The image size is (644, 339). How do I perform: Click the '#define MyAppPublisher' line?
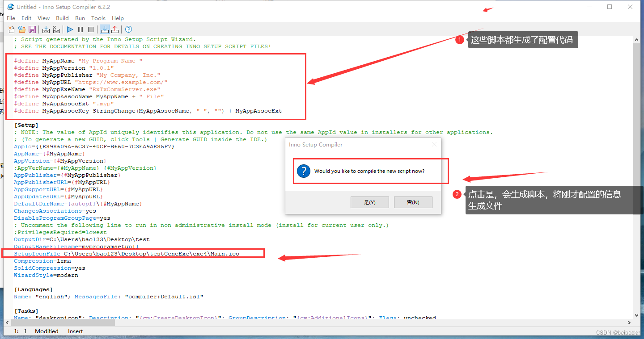click(87, 75)
